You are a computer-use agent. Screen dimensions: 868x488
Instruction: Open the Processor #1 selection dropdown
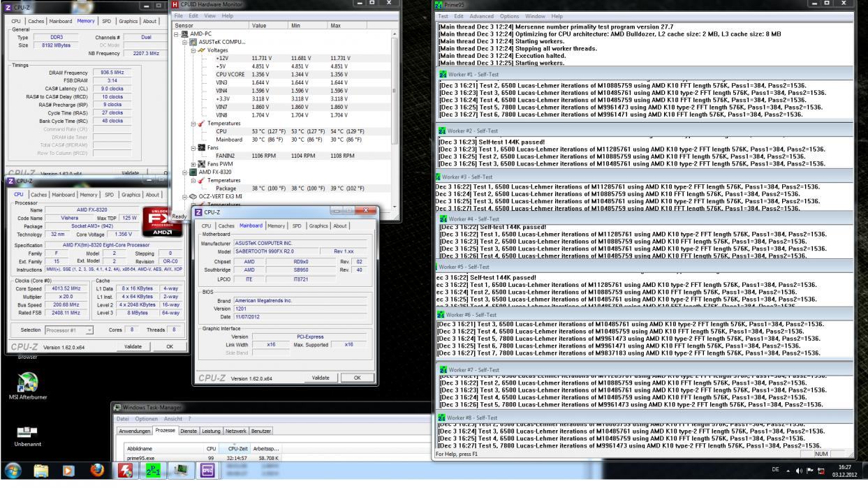pos(70,330)
